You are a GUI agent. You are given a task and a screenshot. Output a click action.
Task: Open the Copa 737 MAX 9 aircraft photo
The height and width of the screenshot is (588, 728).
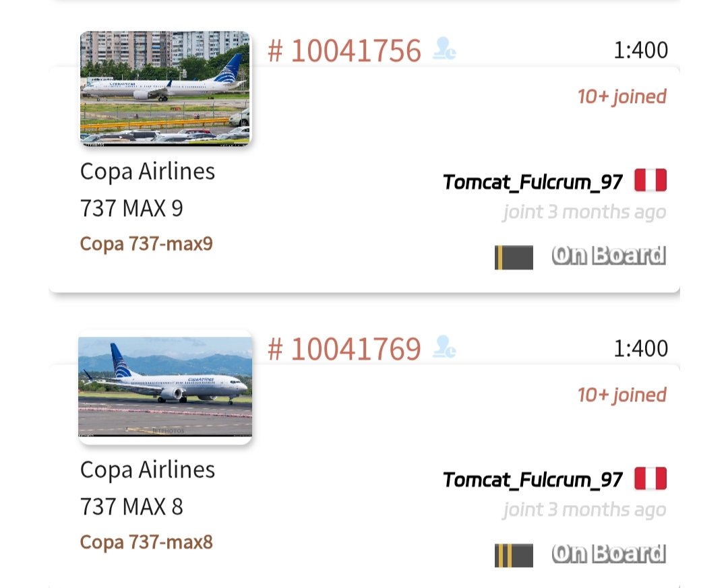tap(165, 88)
